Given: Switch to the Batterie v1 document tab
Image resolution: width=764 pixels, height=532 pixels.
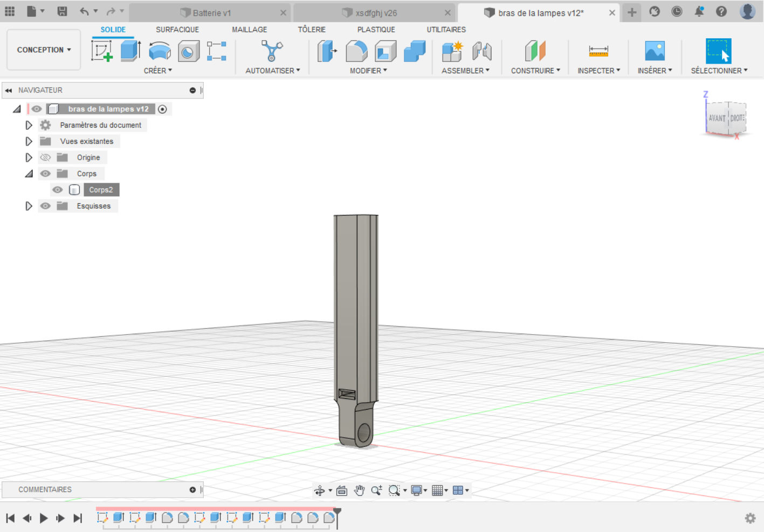Looking at the screenshot, I should click(211, 13).
